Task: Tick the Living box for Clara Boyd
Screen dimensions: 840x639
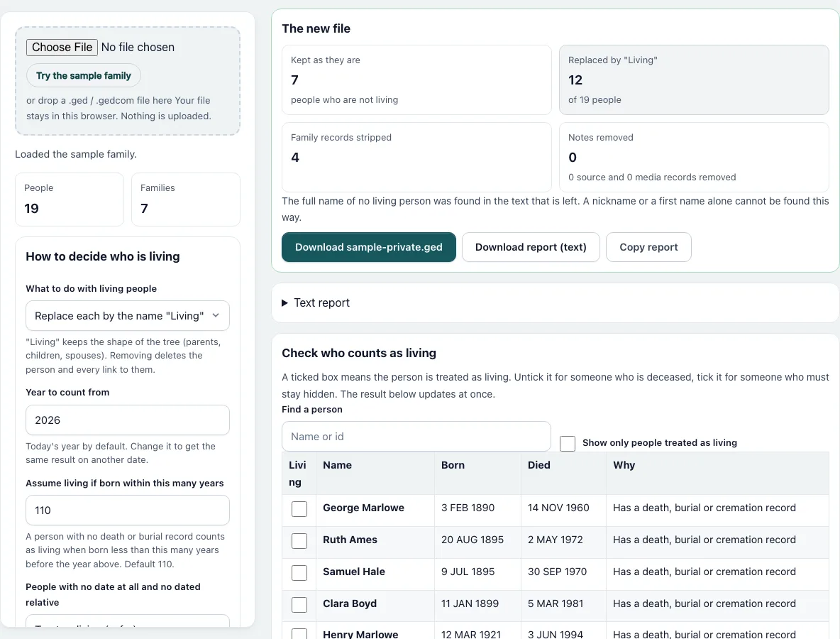Action: tap(299, 604)
